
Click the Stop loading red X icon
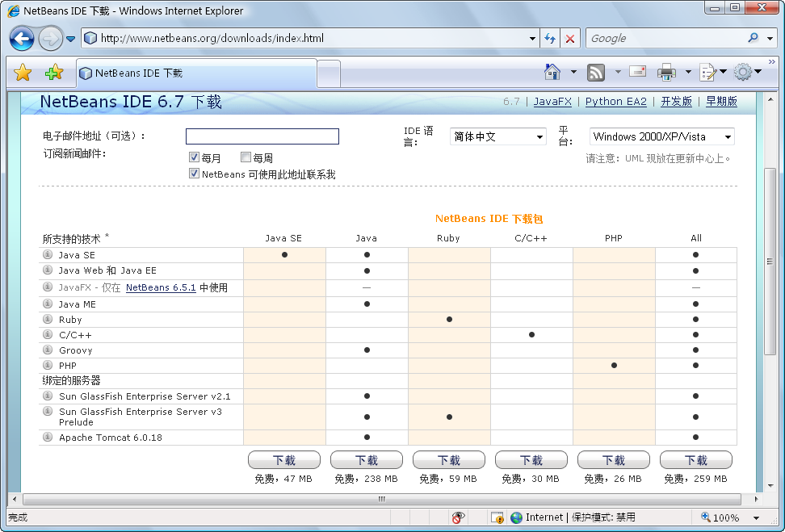570,38
